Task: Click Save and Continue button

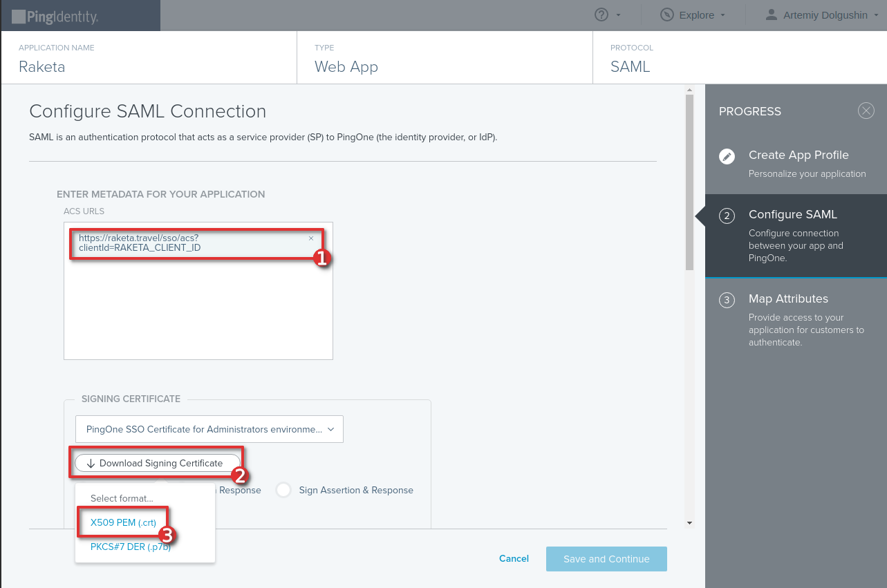Action: coord(606,559)
